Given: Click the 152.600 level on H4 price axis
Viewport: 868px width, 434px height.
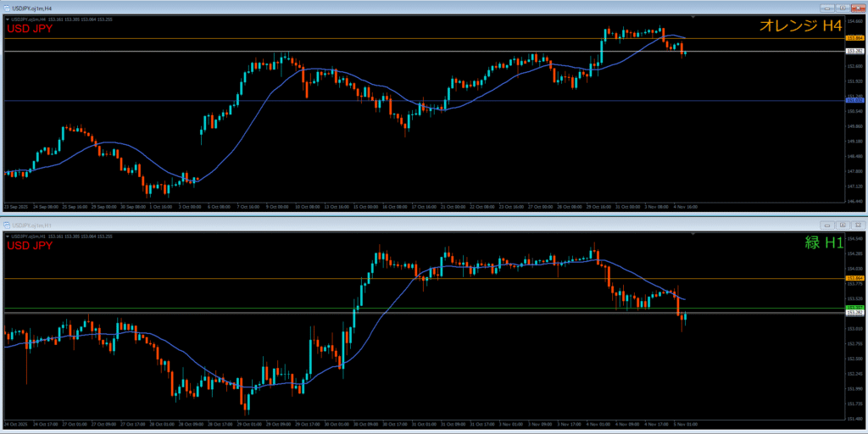Looking at the screenshot, I should 855,65.
